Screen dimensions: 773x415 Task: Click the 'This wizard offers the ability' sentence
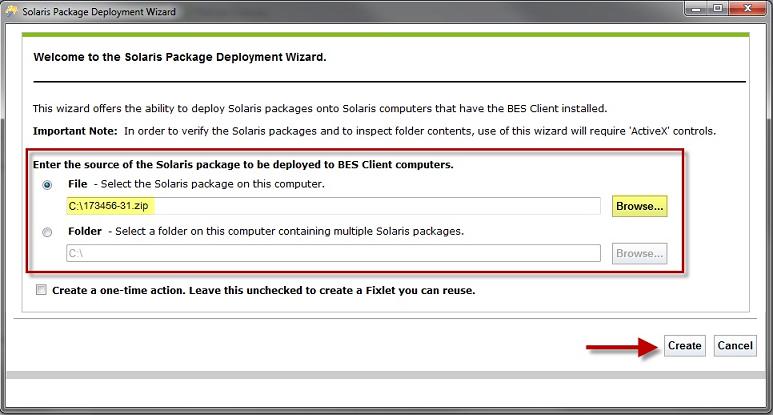(320, 108)
